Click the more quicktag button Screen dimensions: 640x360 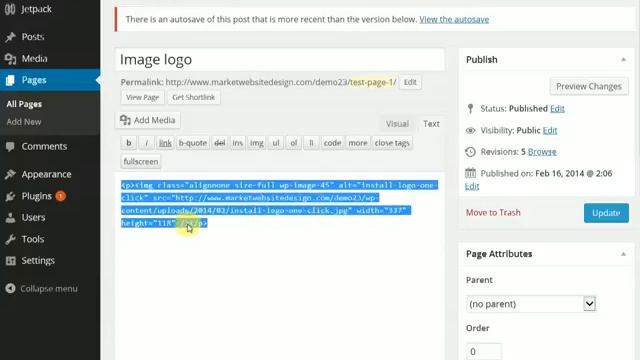(358, 143)
